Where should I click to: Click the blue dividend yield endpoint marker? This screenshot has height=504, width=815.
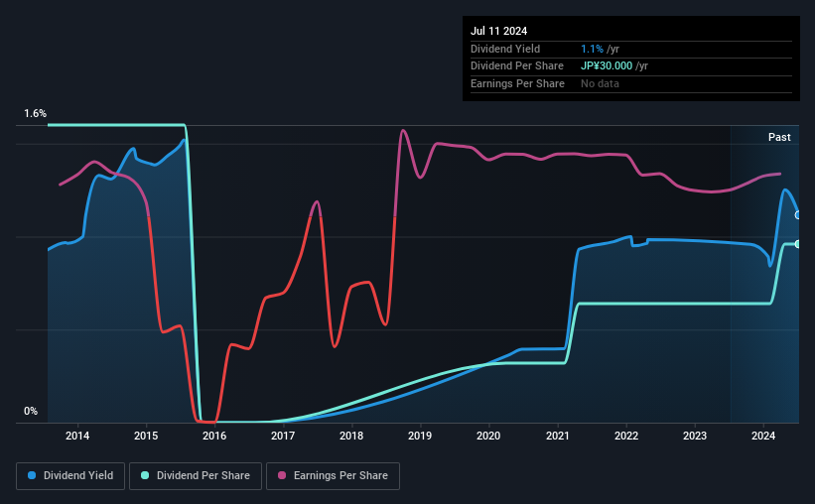point(798,215)
